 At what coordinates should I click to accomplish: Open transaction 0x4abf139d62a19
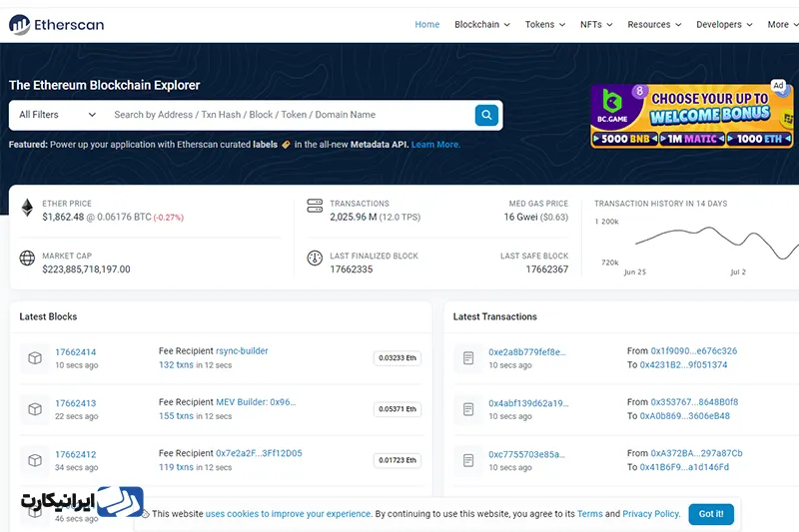pos(528,403)
